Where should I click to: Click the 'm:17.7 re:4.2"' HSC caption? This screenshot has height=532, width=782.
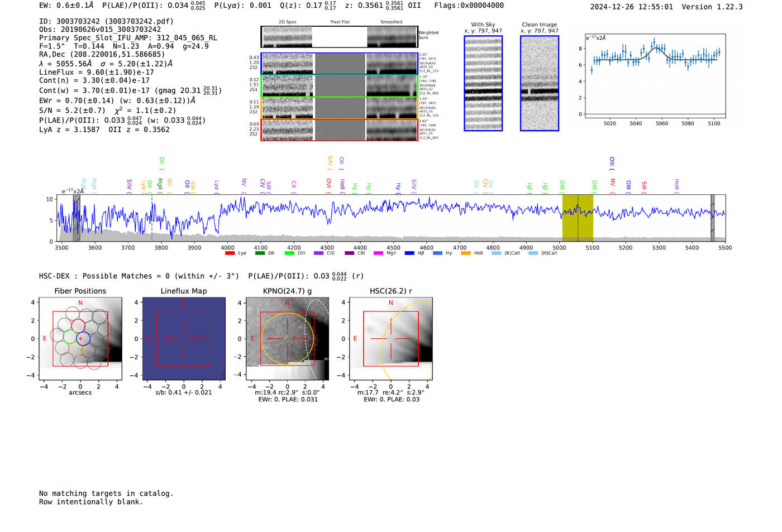coord(391,392)
